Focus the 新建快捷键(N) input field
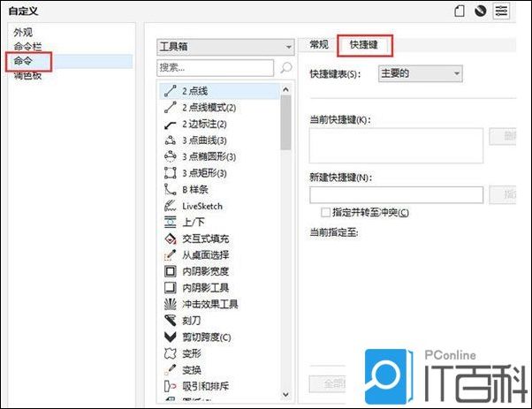This screenshot has height=409, width=532. (396, 195)
